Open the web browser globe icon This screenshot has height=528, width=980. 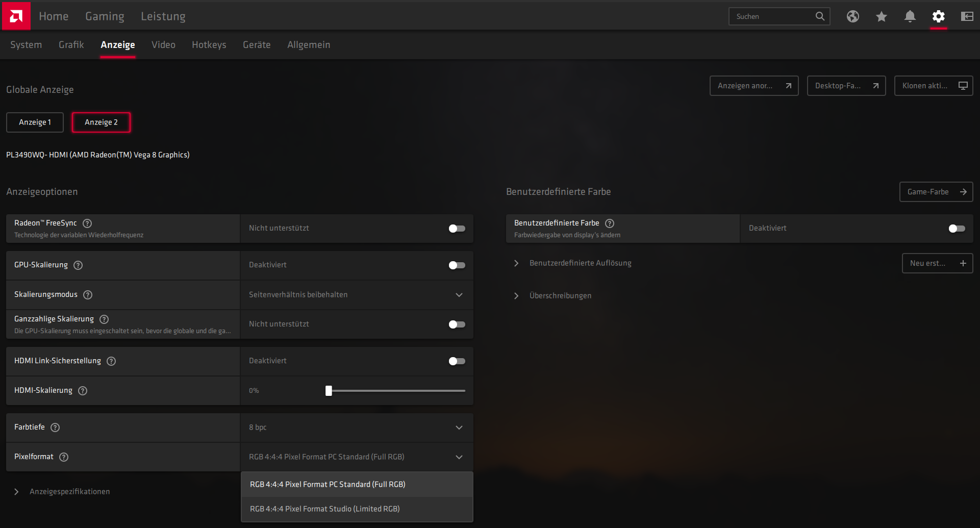pyautogui.click(x=852, y=16)
